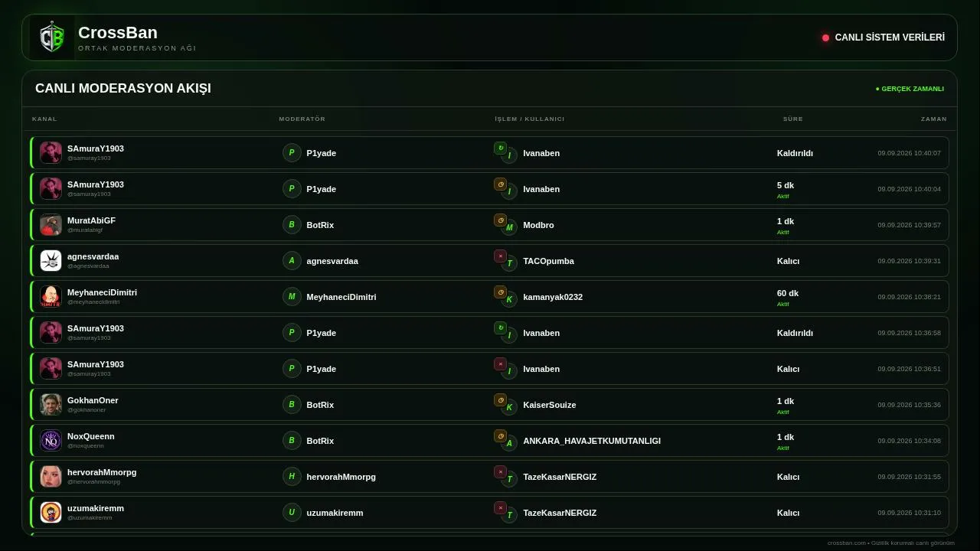
Task: Open the crossban.com footer link
Action: [846, 543]
